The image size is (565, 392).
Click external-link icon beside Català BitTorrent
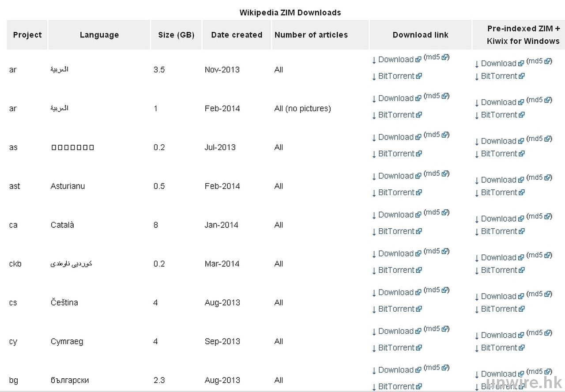(419, 231)
